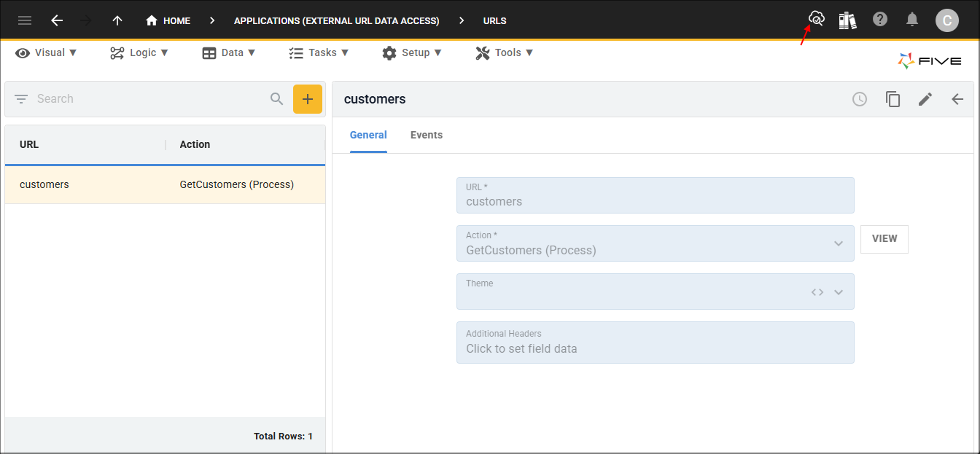Click the Additional Headers field
Image resolution: width=980 pixels, height=454 pixels.
click(x=655, y=343)
